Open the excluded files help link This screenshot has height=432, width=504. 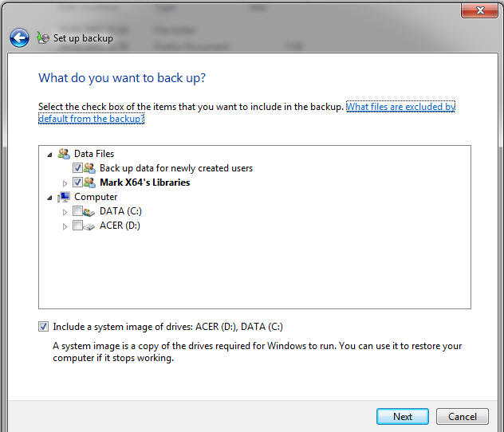point(400,107)
